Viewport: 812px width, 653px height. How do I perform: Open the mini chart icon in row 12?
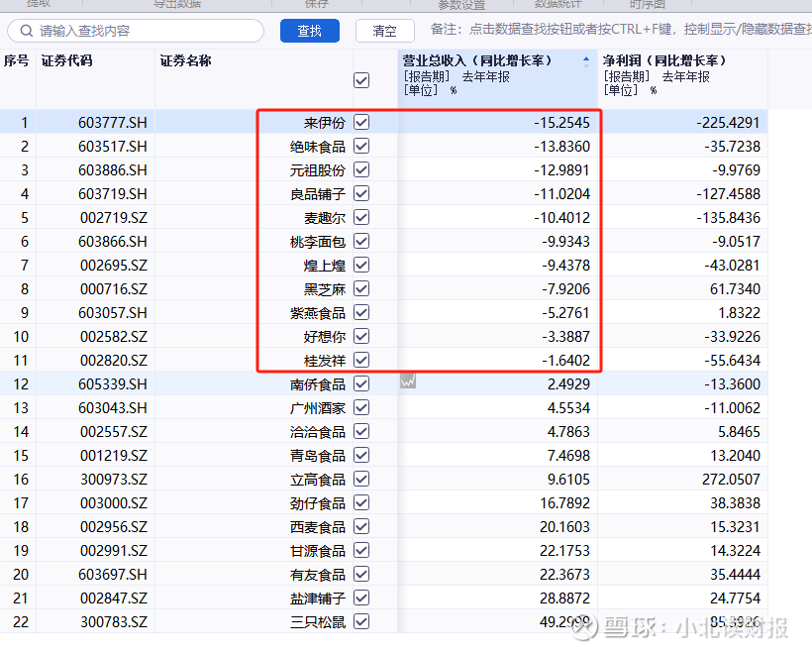408,381
